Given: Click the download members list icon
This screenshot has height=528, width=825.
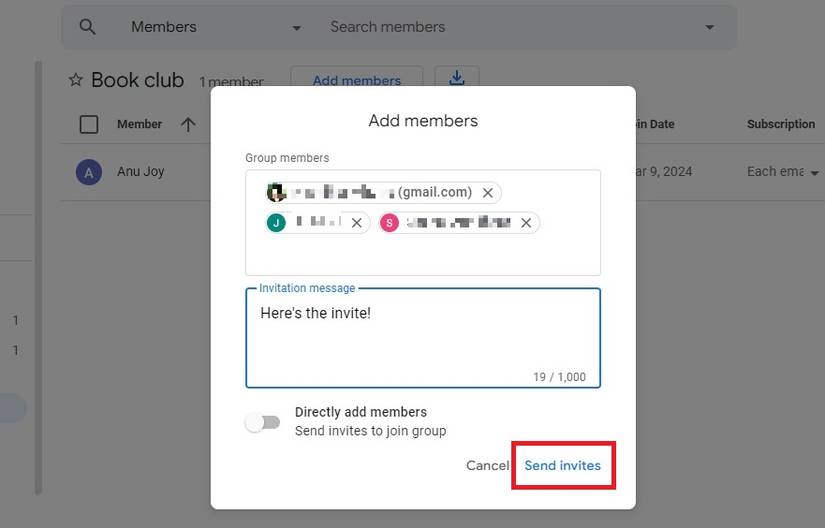Looking at the screenshot, I should (x=456, y=78).
